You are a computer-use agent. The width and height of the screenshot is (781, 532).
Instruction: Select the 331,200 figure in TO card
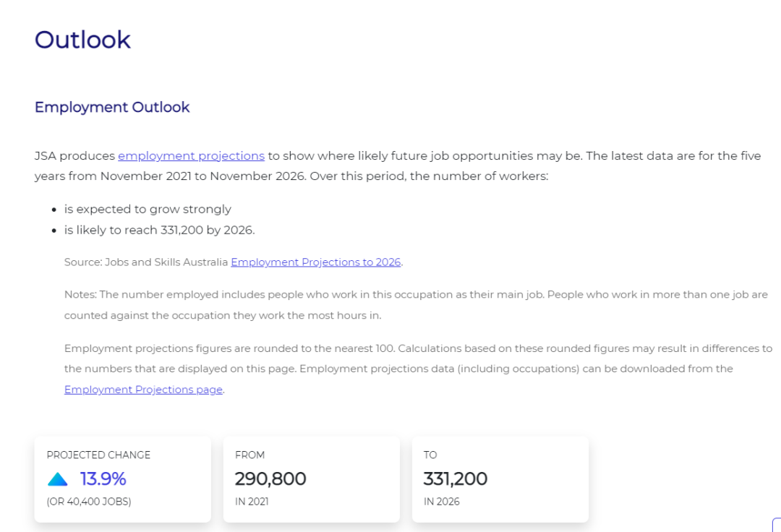point(456,479)
